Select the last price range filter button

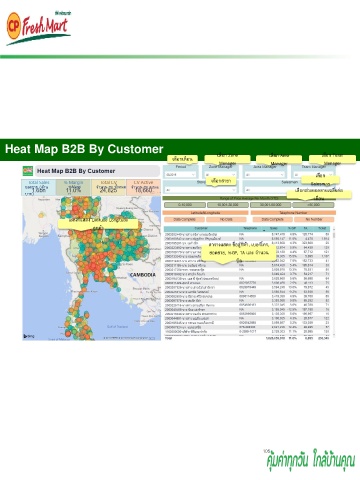313,205
